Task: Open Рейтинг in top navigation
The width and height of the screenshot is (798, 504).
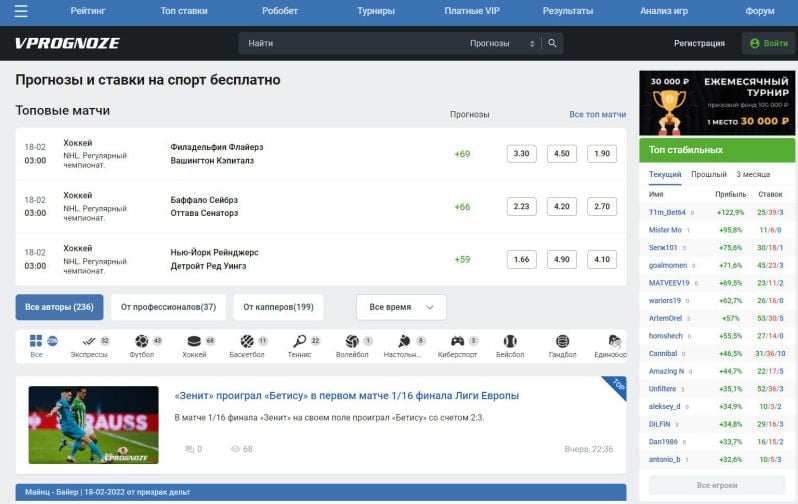Action: (88, 11)
